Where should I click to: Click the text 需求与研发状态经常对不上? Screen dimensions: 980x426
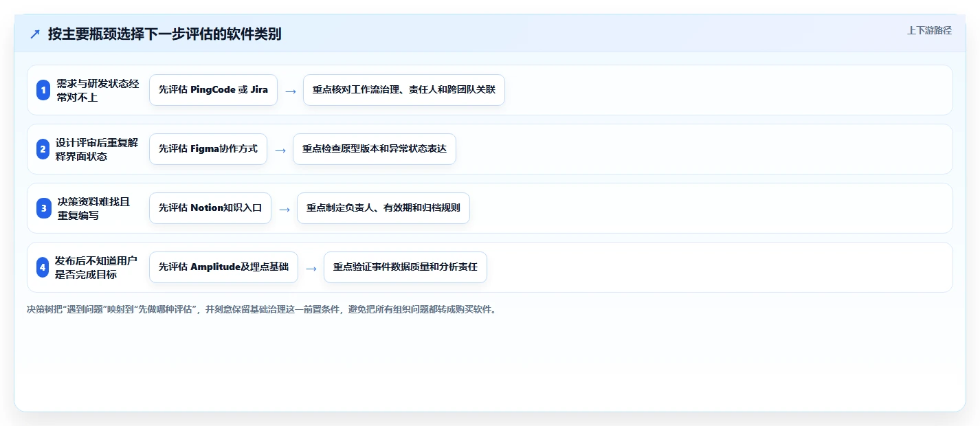[98, 90]
